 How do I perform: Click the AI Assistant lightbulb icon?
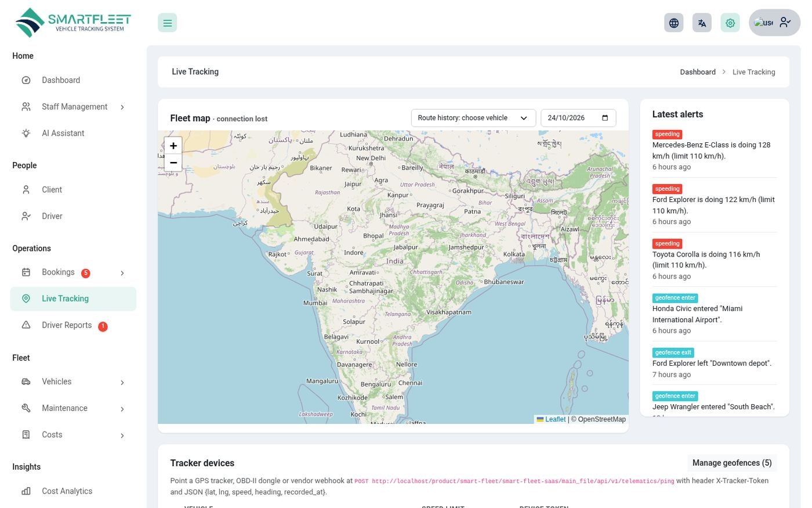(26, 133)
